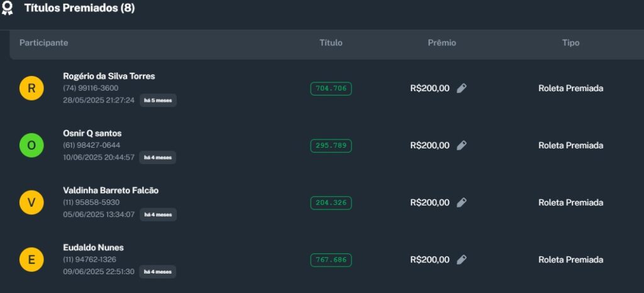This screenshot has width=644, height=293.
Task: Sort by Participante column header
Action: point(43,43)
